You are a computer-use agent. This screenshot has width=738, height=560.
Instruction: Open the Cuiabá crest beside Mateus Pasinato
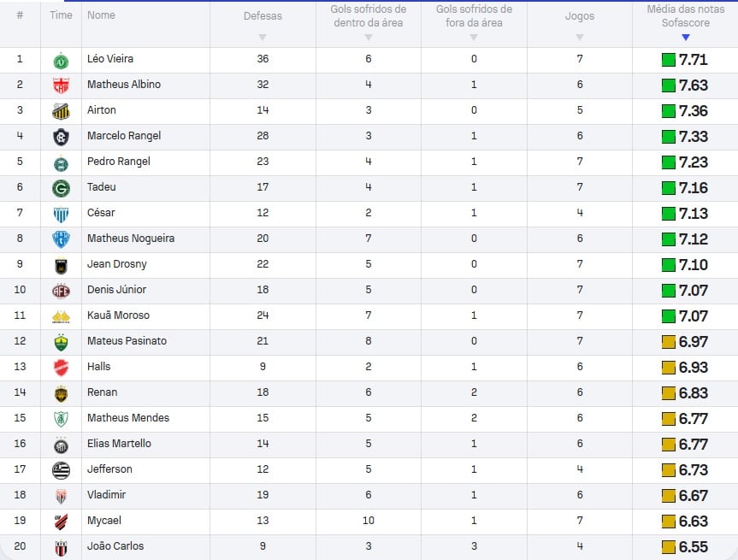click(61, 342)
